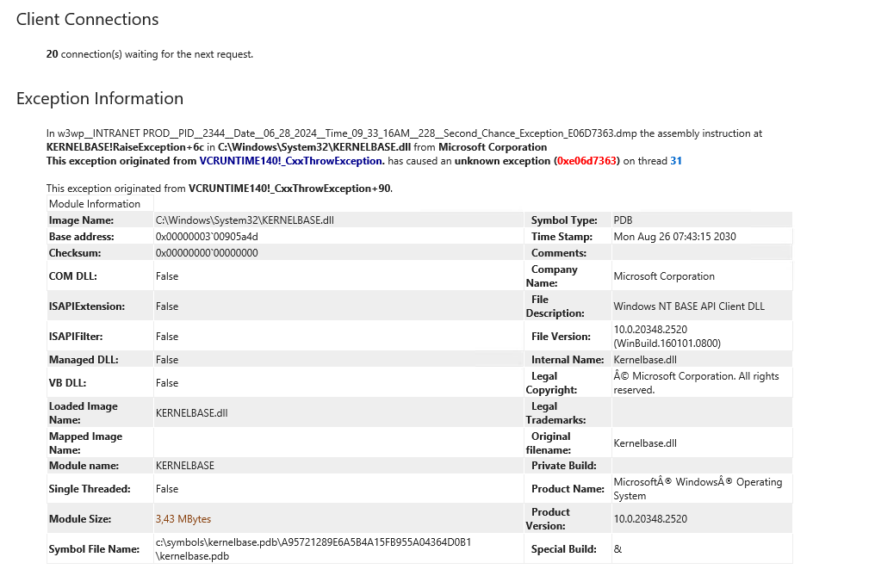Viewport: 875px width, 588px height.
Task: Click the 'Module Size:' label
Action: coord(80,519)
